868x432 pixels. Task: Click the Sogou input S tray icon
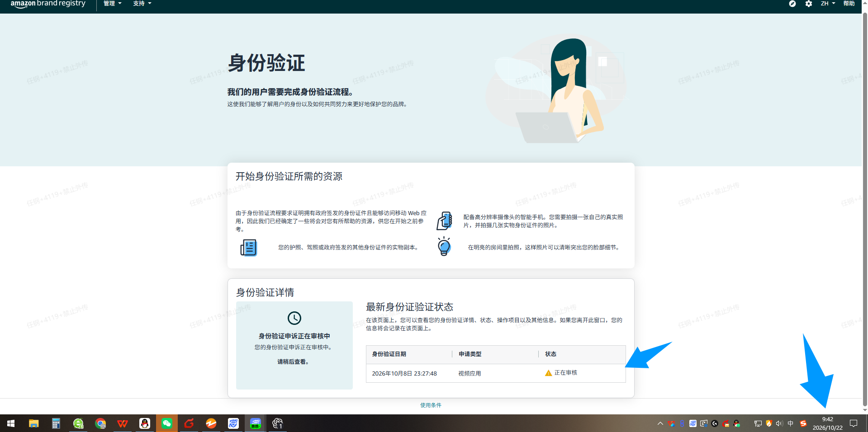coord(803,423)
